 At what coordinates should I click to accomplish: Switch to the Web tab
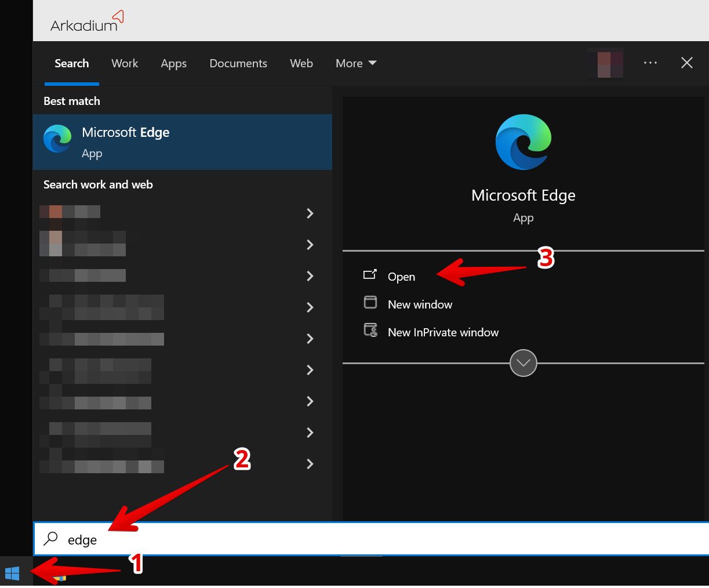click(301, 63)
